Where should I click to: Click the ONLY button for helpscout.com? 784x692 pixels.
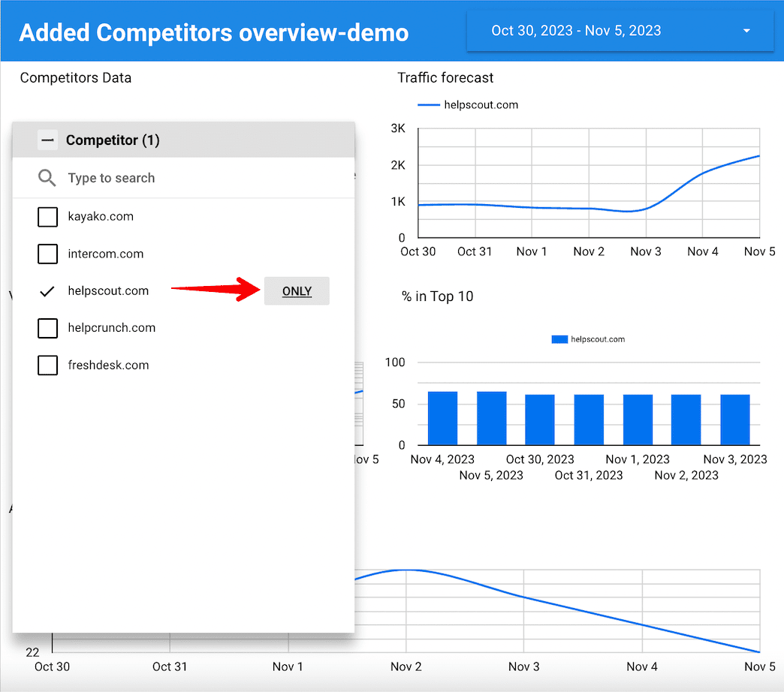(297, 290)
